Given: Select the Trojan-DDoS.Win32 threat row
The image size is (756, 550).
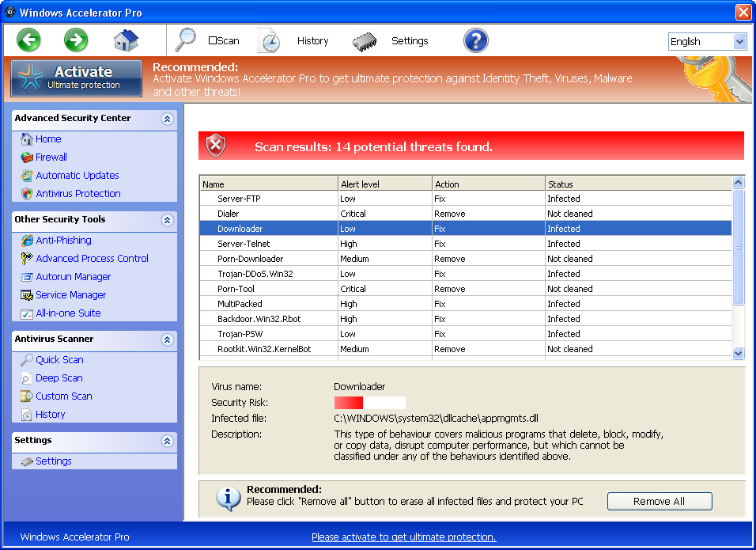Looking at the screenshot, I should tap(466, 274).
